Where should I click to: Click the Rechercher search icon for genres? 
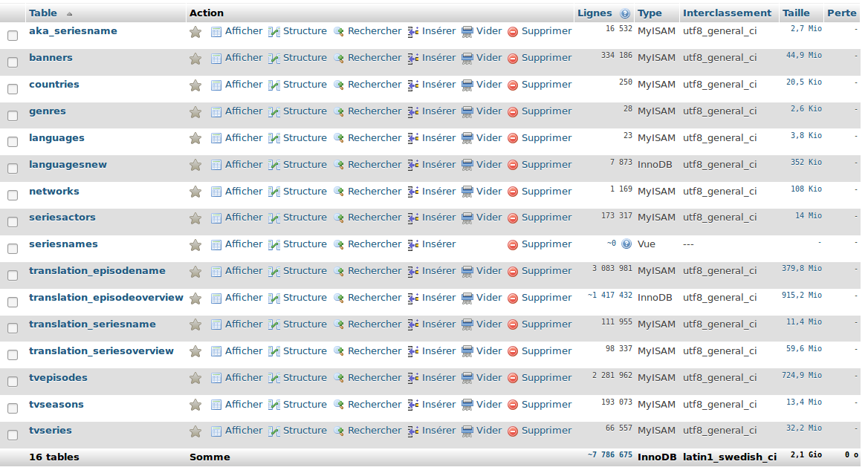339,112
